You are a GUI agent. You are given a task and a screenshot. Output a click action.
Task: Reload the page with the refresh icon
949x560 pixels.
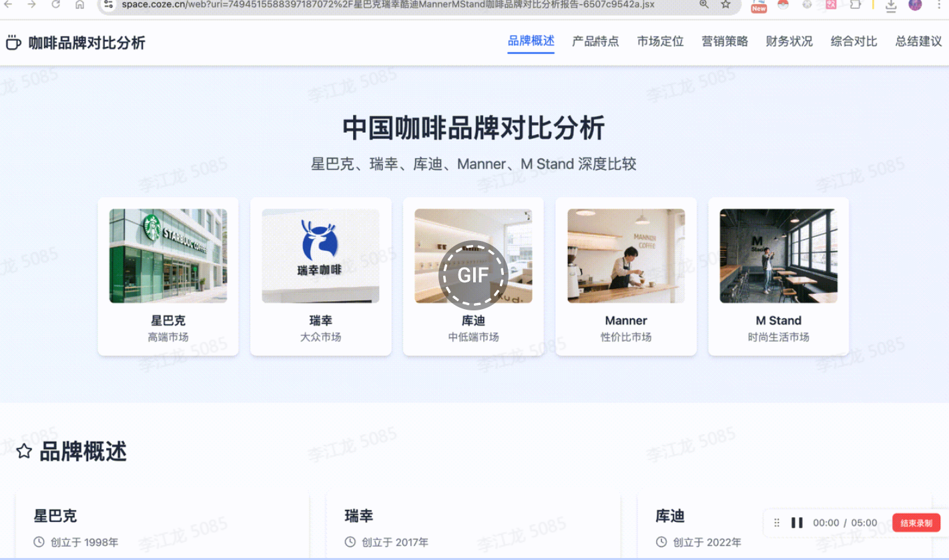[x=56, y=5]
